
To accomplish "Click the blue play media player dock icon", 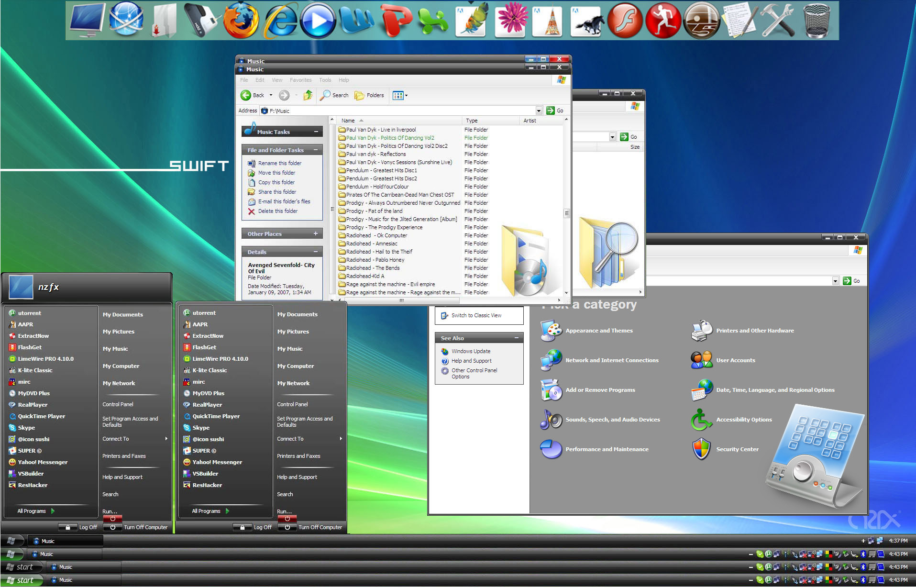I will pos(318,20).
